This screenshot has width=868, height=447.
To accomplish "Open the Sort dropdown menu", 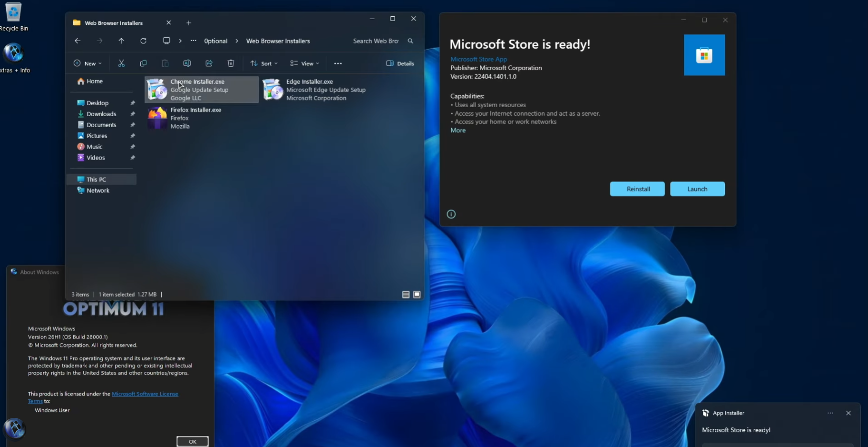I will (x=264, y=64).
